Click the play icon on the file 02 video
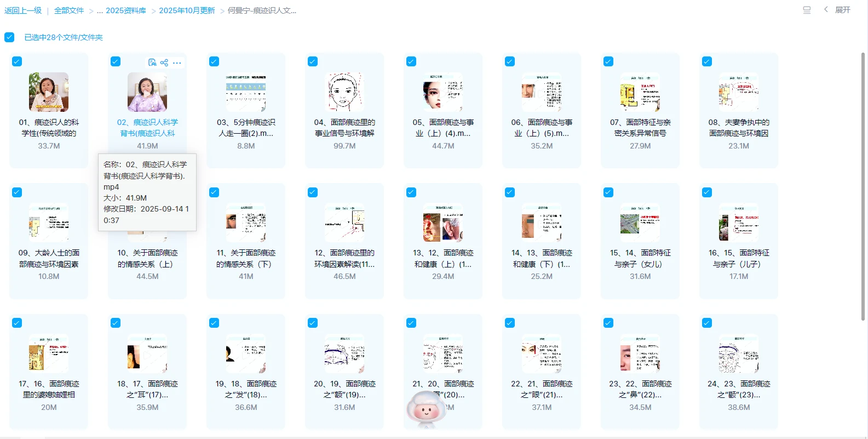The height and width of the screenshot is (439, 868). coord(147,93)
